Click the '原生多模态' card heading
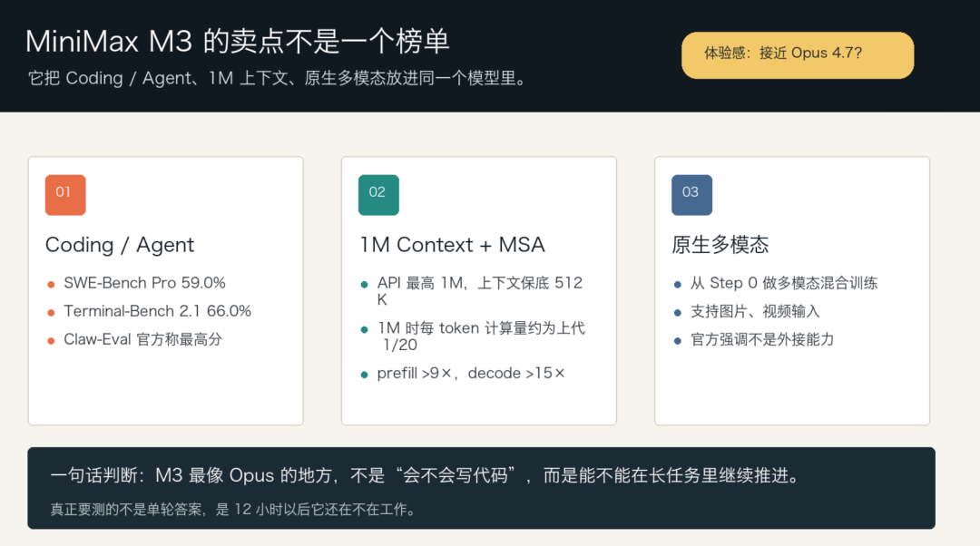The height and width of the screenshot is (546, 980). click(x=720, y=245)
